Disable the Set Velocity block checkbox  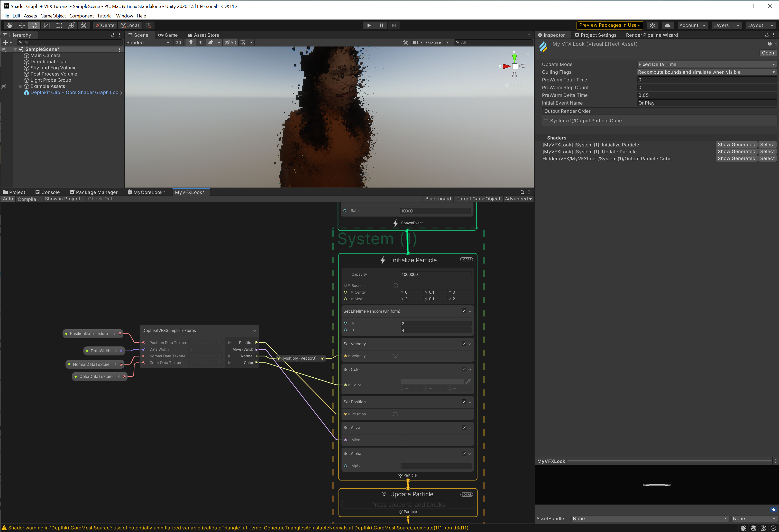click(x=464, y=343)
